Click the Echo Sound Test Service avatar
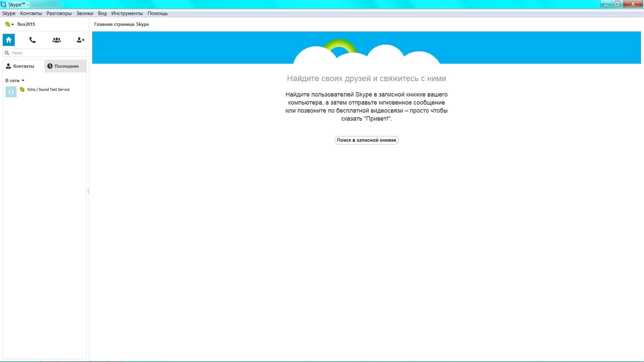The width and height of the screenshot is (644, 362). 11,92
